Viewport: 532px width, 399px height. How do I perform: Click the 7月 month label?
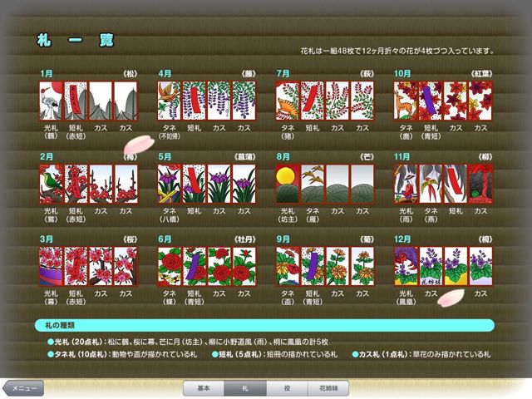tap(283, 74)
